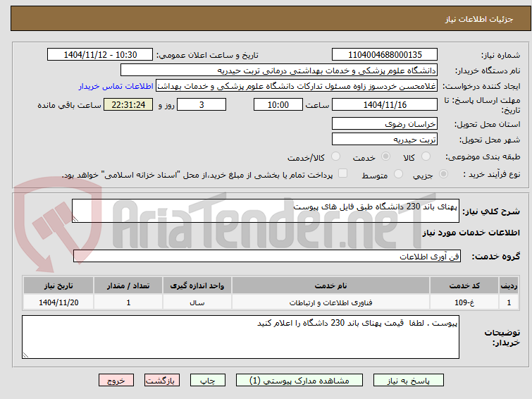This screenshot has width=532, height=399.
Task: Click the جزئیات اطلاعات نیاز header title
Action: coord(479,19)
